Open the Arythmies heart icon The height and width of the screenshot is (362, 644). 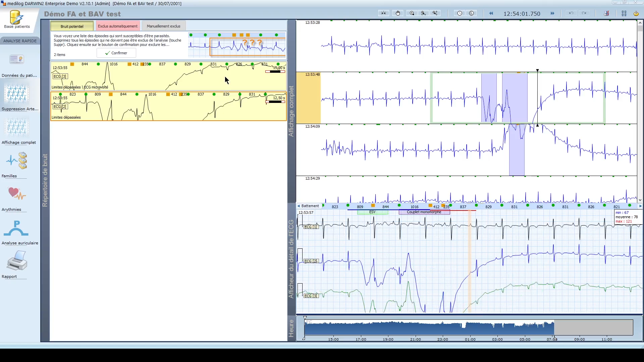pyautogui.click(x=17, y=194)
